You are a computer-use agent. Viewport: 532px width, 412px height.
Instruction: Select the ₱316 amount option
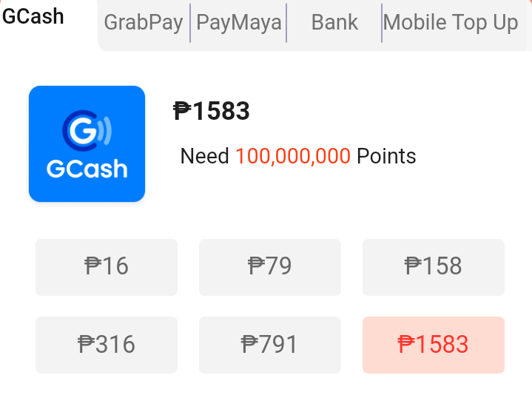[x=107, y=345]
